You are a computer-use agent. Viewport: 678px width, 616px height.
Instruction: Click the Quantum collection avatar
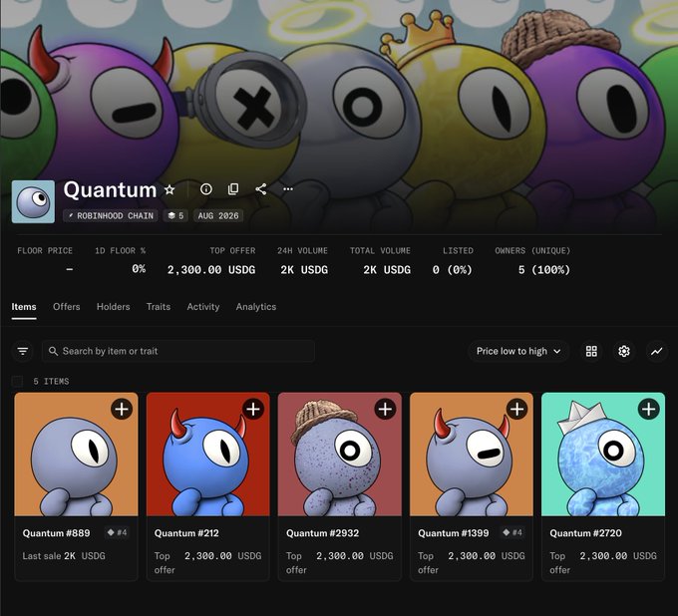click(x=33, y=201)
